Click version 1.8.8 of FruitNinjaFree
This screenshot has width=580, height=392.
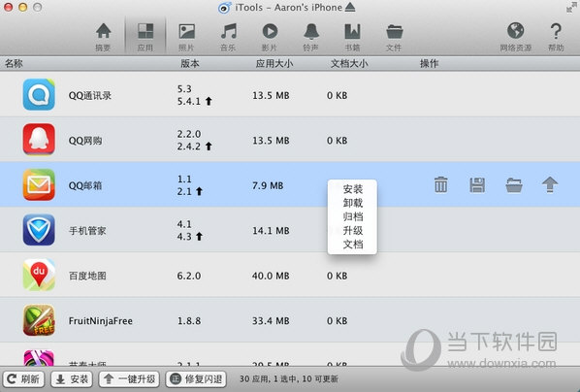tap(189, 321)
